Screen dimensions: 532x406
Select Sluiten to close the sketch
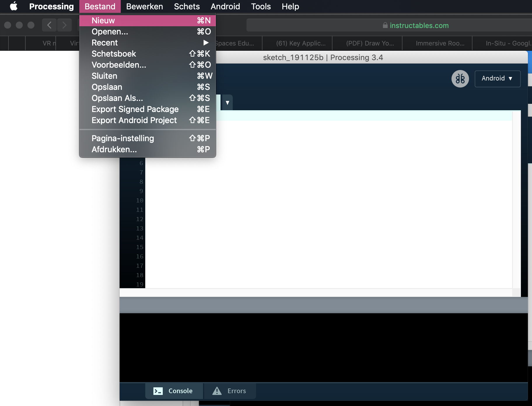[x=148, y=76]
